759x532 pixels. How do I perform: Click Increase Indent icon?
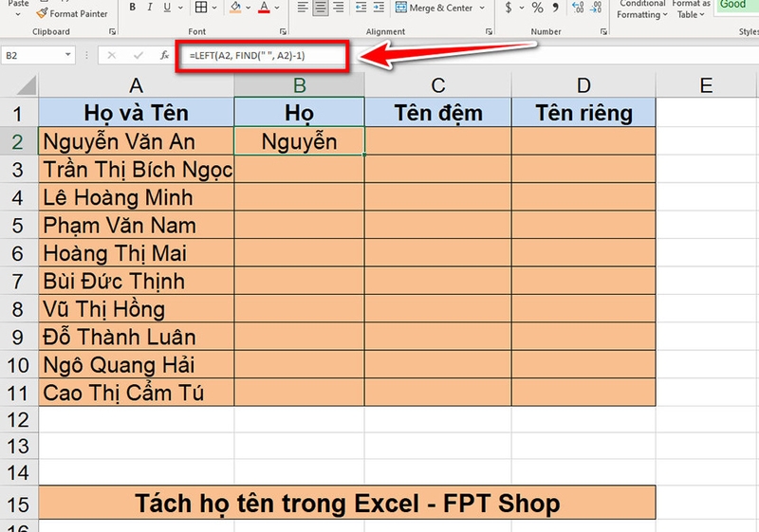(x=379, y=8)
